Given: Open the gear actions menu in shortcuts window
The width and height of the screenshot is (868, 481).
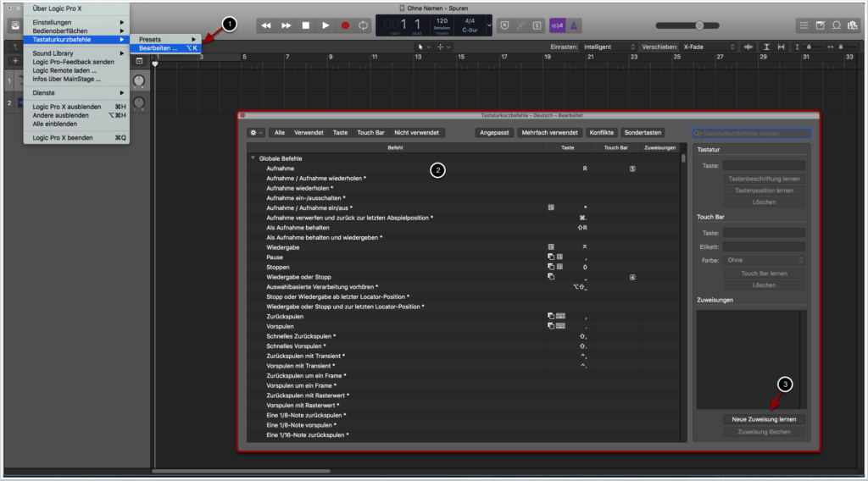Looking at the screenshot, I should tap(255, 133).
